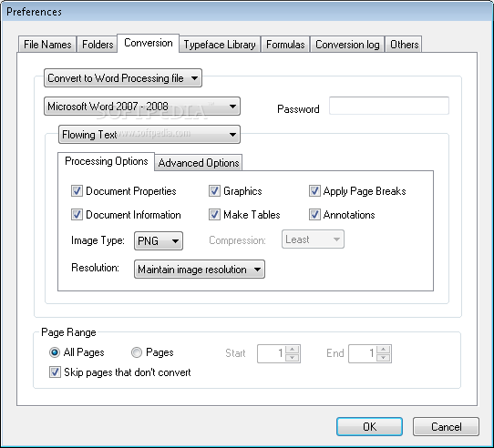Choose the Pages radio button
Viewport: 494px width, 448px height.
(137, 352)
